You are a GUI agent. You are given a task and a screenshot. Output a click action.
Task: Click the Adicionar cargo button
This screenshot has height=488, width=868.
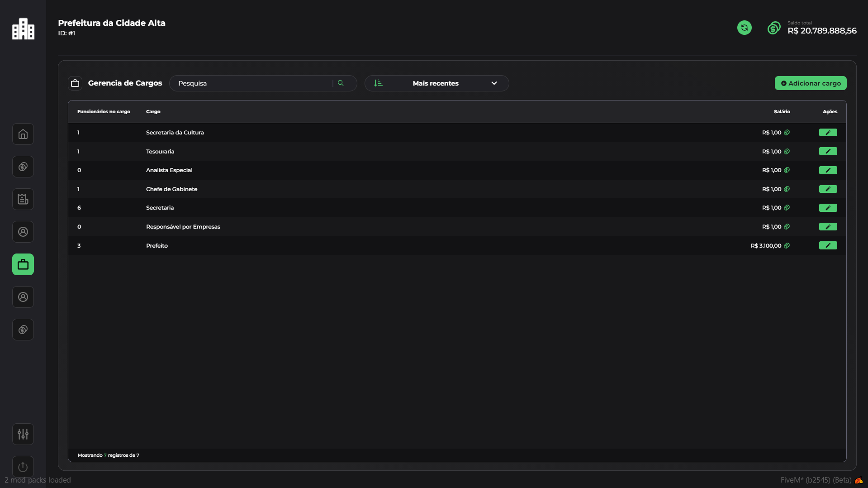tap(810, 83)
